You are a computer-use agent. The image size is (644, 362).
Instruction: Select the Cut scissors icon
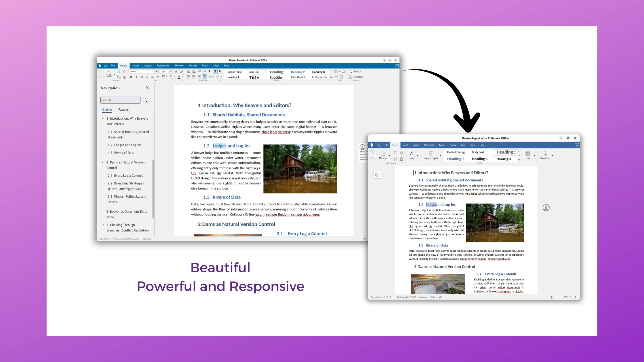pyautogui.click(x=119, y=72)
